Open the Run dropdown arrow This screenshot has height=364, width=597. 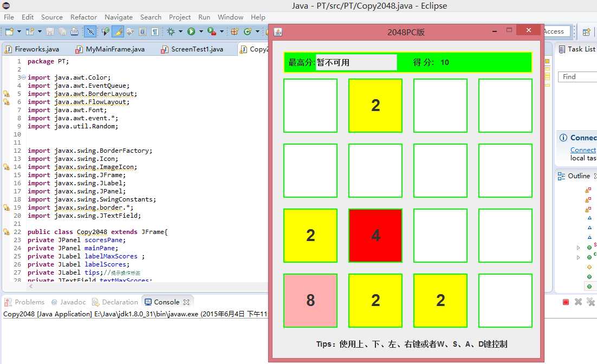[201, 31]
